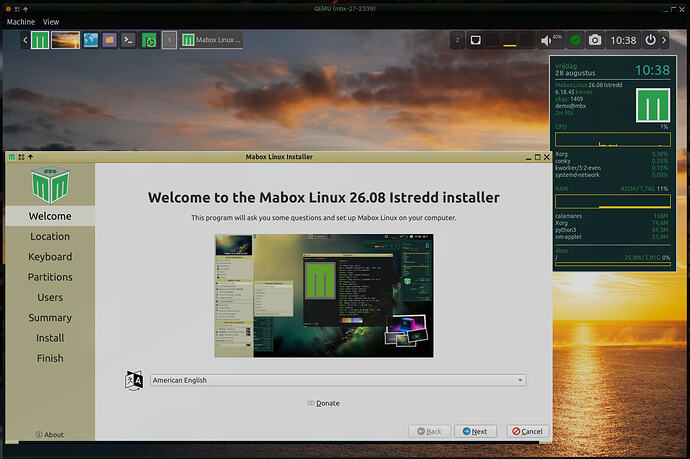The height and width of the screenshot is (459, 690).
Task: Minimize the Mabox Linux Installer window
Action: [529, 157]
